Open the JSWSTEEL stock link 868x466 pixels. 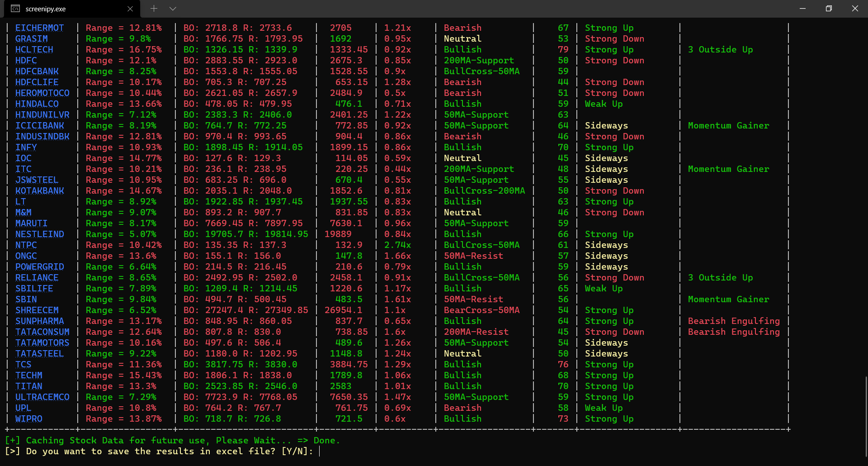click(x=37, y=180)
